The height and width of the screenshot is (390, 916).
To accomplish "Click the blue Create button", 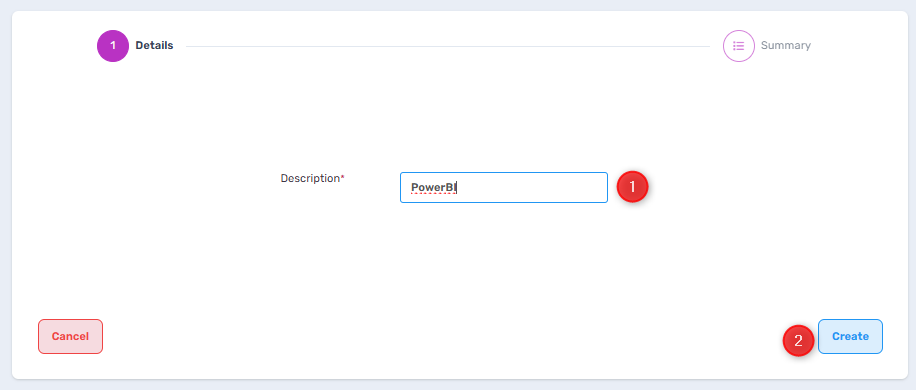I will point(850,336).
